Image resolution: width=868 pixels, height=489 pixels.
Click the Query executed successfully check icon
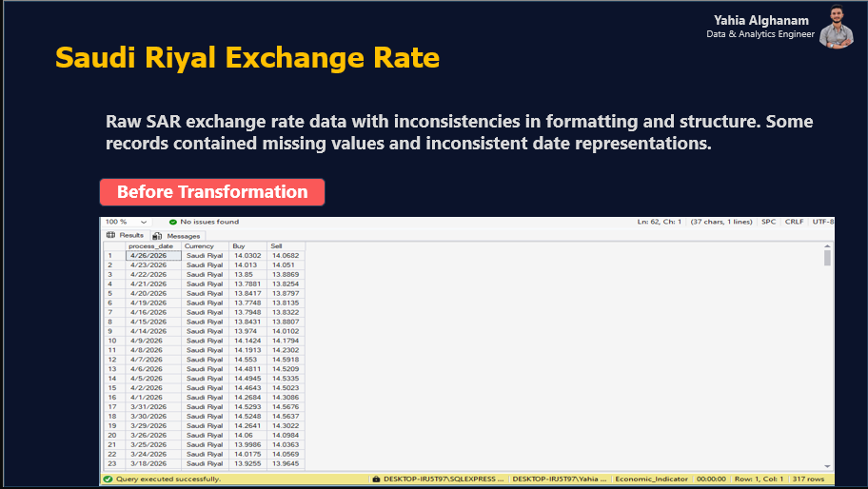[x=108, y=479]
